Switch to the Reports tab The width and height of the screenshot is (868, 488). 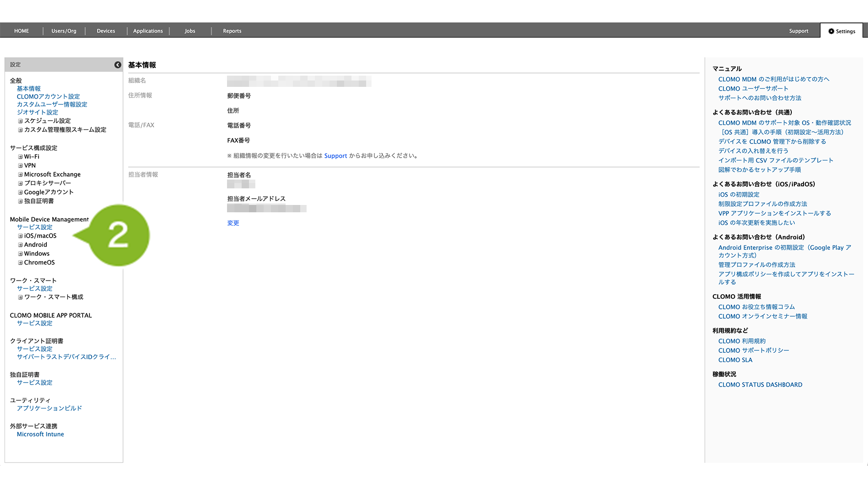[232, 31]
